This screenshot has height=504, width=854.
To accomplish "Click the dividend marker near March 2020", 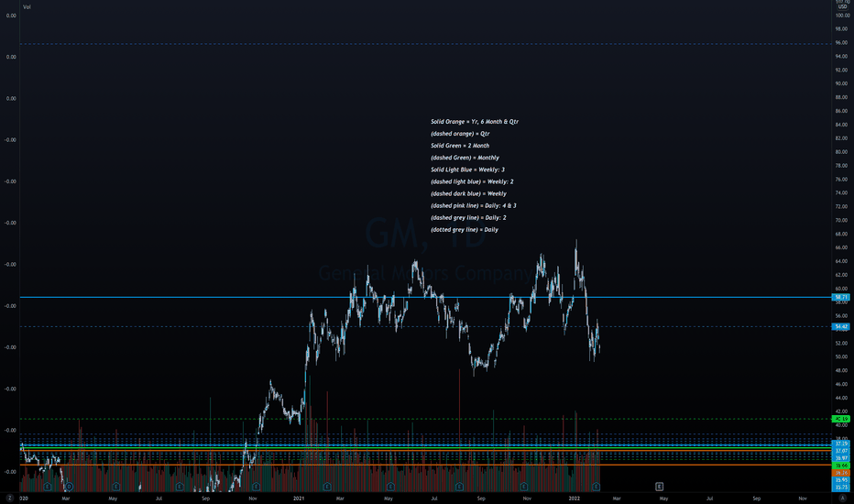I will click(x=69, y=486).
